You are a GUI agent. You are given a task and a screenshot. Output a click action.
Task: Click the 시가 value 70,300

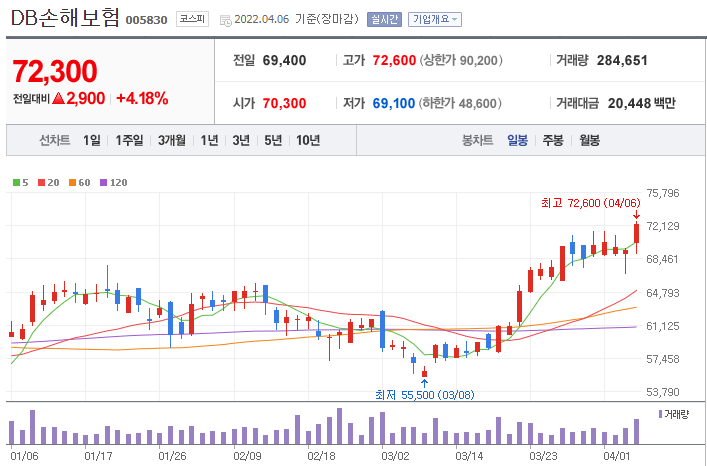285,103
